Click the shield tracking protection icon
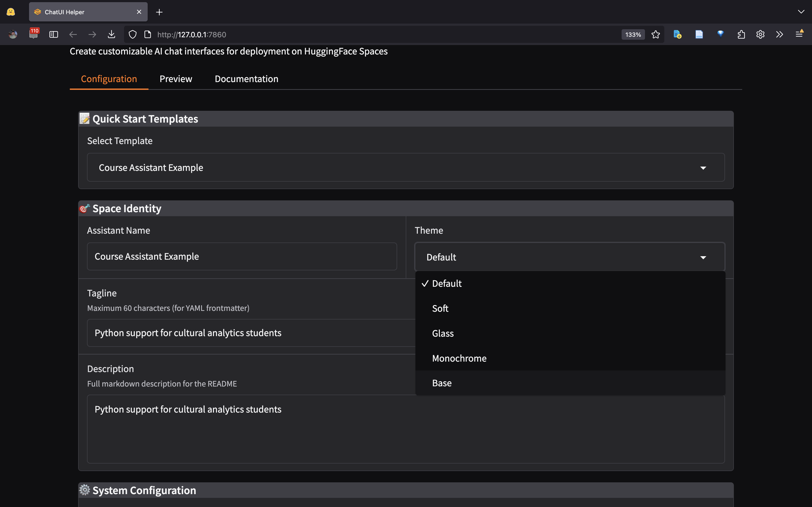 click(x=133, y=35)
